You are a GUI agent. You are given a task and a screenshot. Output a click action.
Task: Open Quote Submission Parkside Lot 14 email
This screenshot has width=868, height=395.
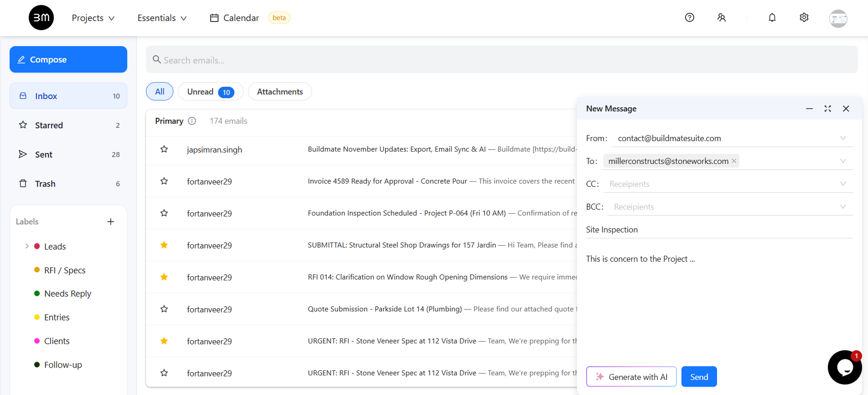[442, 309]
